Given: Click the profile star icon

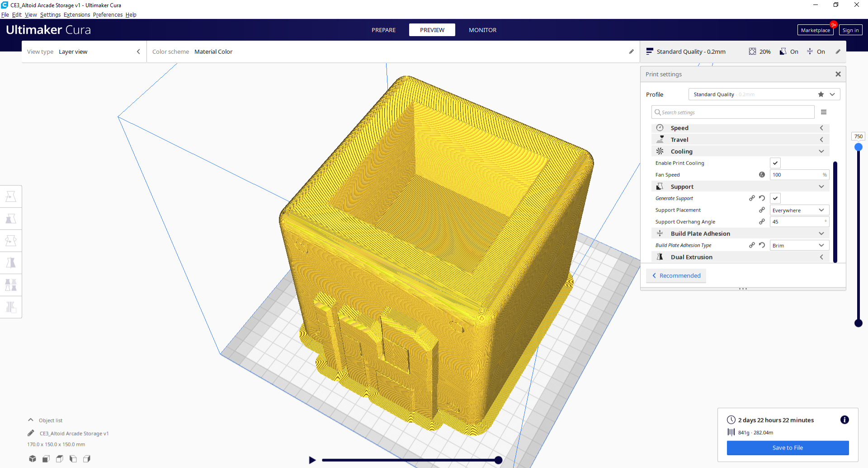Looking at the screenshot, I should click(821, 94).
